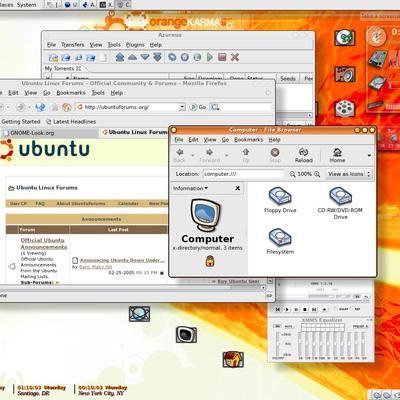
Task: Click the speaker music icon on desktop
Action: [345, 75]
